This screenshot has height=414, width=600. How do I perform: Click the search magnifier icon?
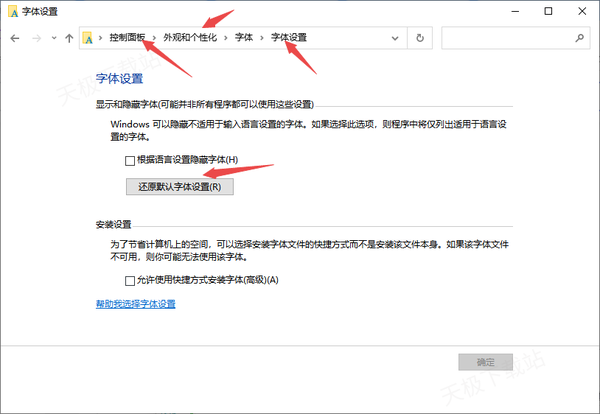click(x=580, y=38)
